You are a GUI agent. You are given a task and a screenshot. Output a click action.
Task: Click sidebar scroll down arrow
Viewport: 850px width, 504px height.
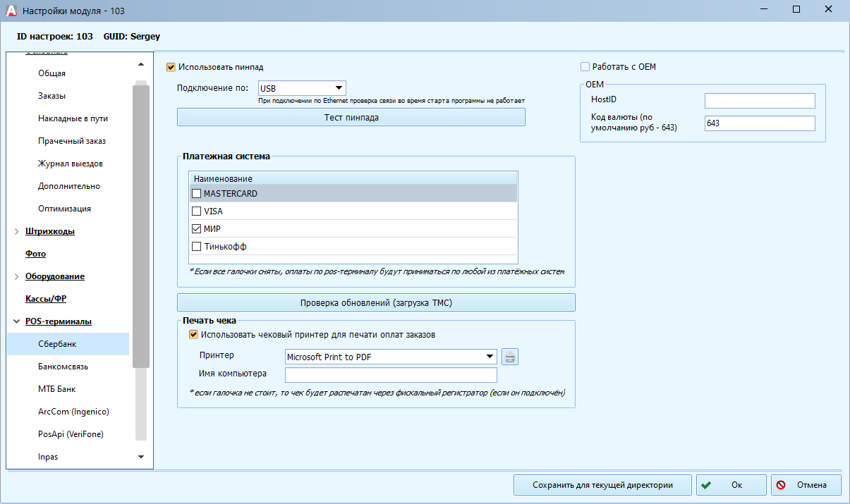(x=141, y=457)
